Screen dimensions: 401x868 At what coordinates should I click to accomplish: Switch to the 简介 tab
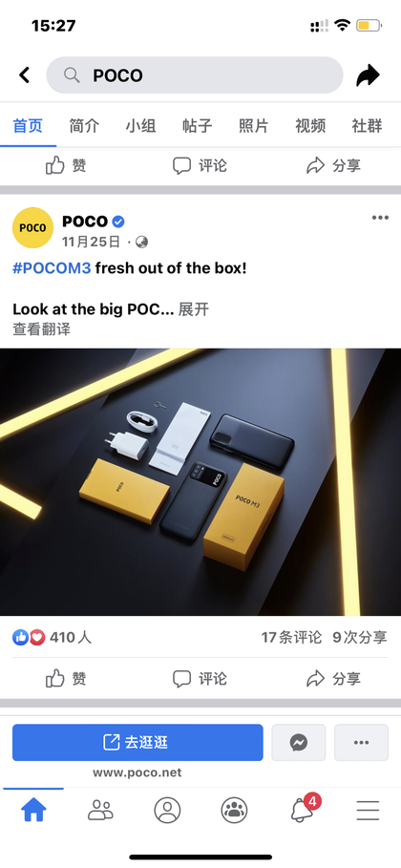coord(84,126)
